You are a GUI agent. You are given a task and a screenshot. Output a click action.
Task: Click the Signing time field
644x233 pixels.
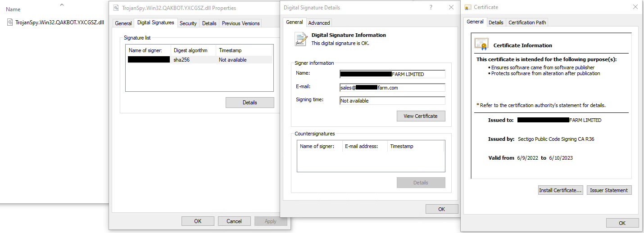coord(392,101)
